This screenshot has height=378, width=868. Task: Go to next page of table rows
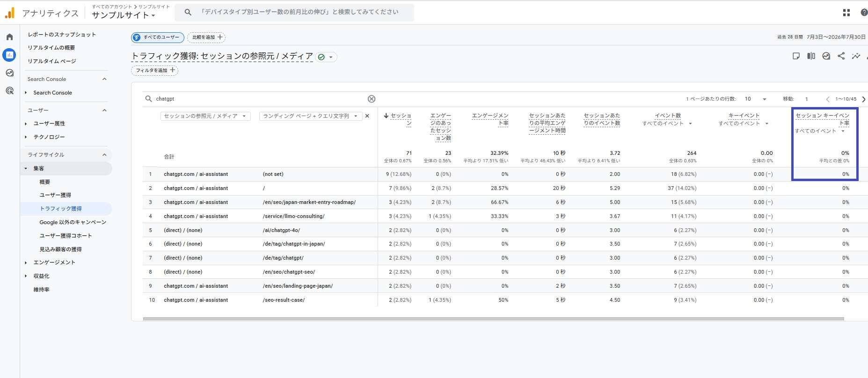(x=863, y=99)
